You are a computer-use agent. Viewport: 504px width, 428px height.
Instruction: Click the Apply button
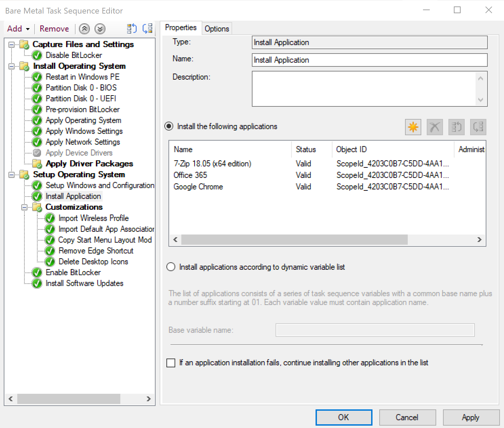(x=471, y=417)
